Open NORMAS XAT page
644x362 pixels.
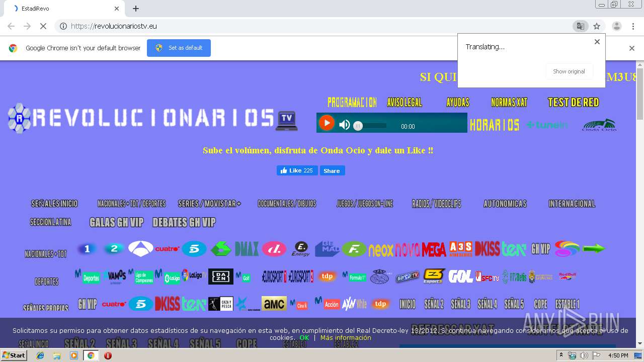point(509,103)
